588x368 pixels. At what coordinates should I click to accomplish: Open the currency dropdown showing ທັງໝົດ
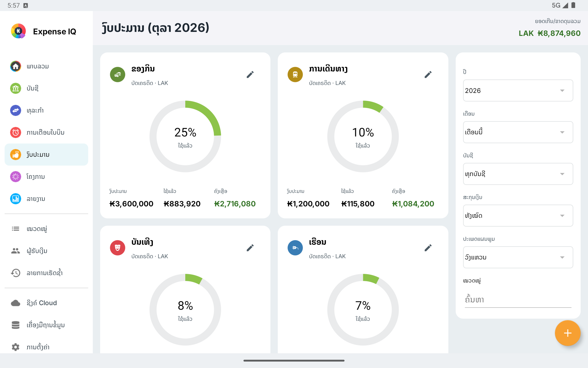coord(518,216)
